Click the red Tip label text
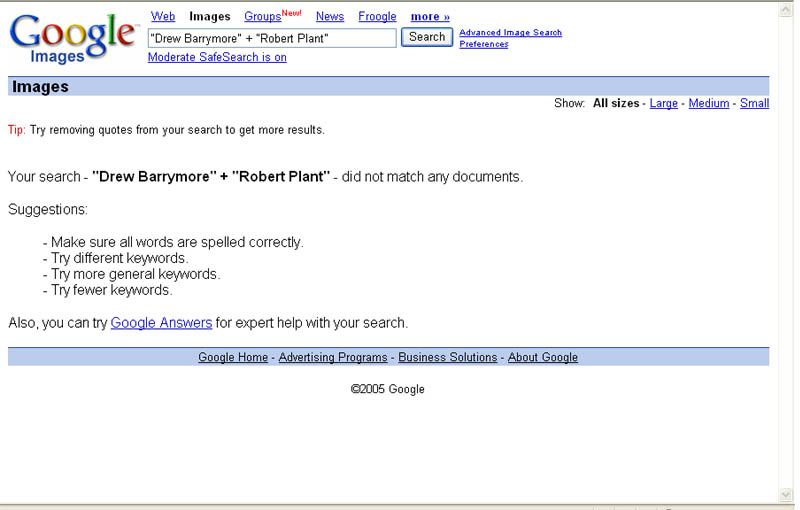Viewport: 800px width, 510px height. [16, 130]
